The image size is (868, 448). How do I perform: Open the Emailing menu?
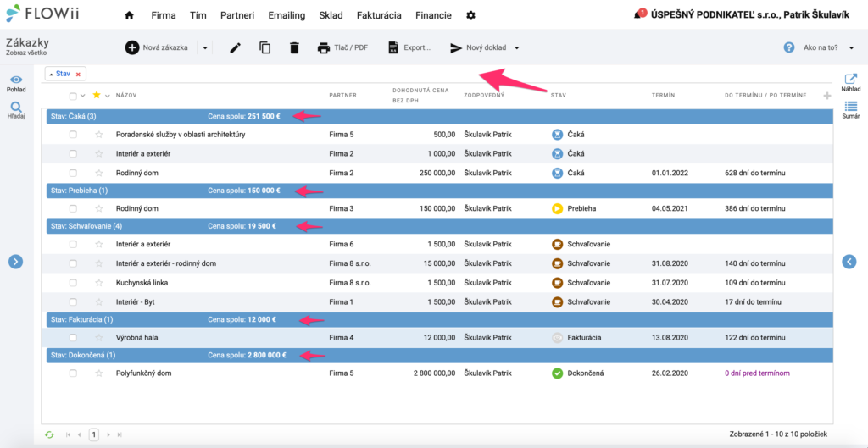click(287, 15)
